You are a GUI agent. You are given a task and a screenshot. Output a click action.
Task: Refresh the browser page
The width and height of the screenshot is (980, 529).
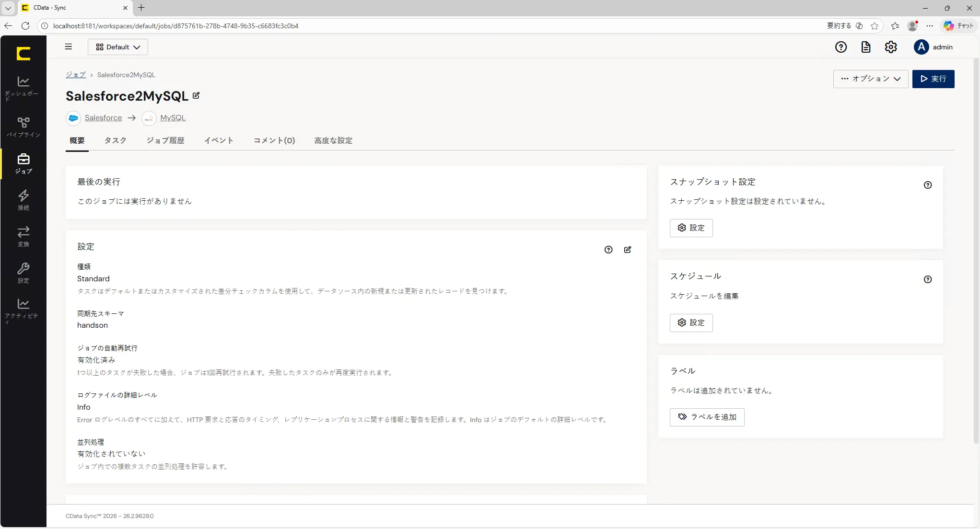click(25, 26)
